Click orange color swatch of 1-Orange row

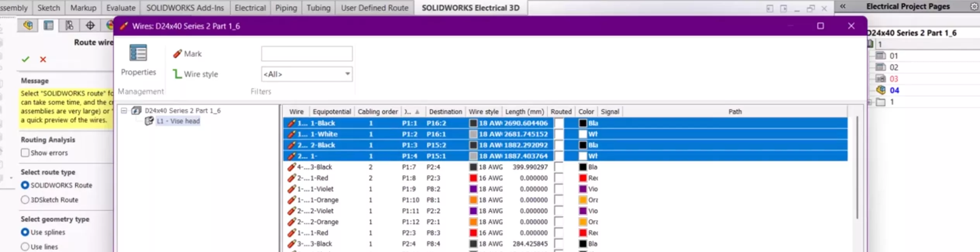pyautogui.click(x=583, y=200)
